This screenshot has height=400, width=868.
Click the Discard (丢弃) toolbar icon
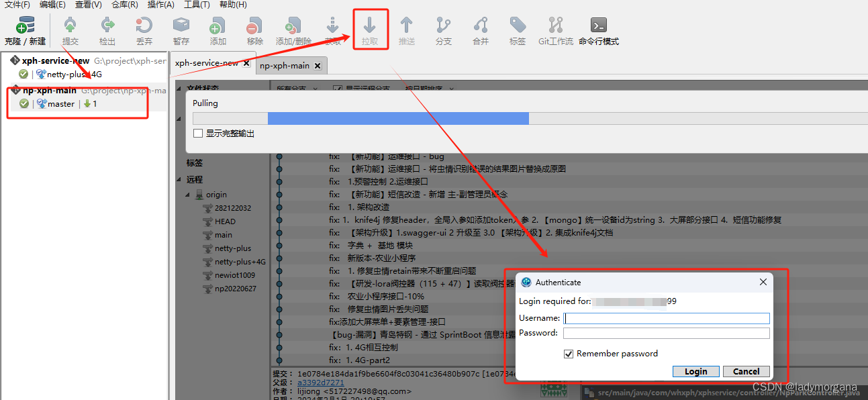tap(144, 26)
